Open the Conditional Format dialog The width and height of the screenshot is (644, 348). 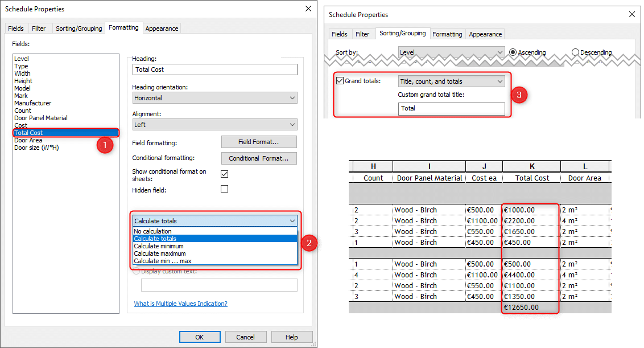click(x=259, y=158)
